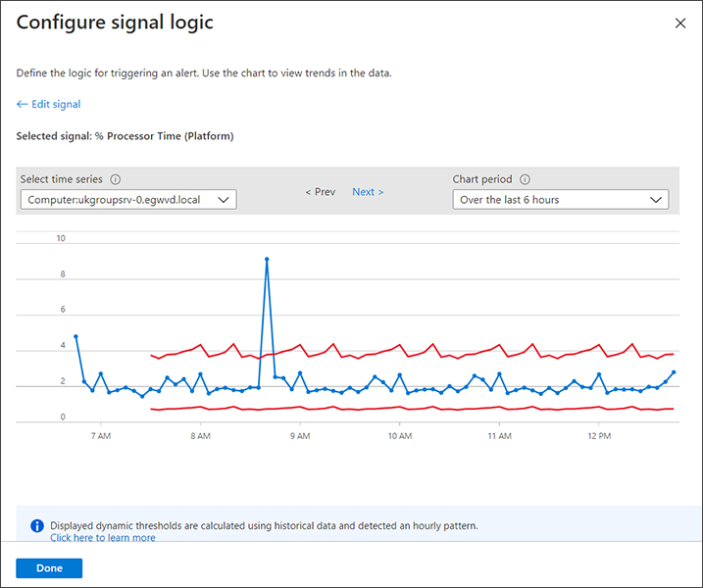Click the info icon beside Chart period
Viewport: 703px width, 588px height.
[525, 179]
